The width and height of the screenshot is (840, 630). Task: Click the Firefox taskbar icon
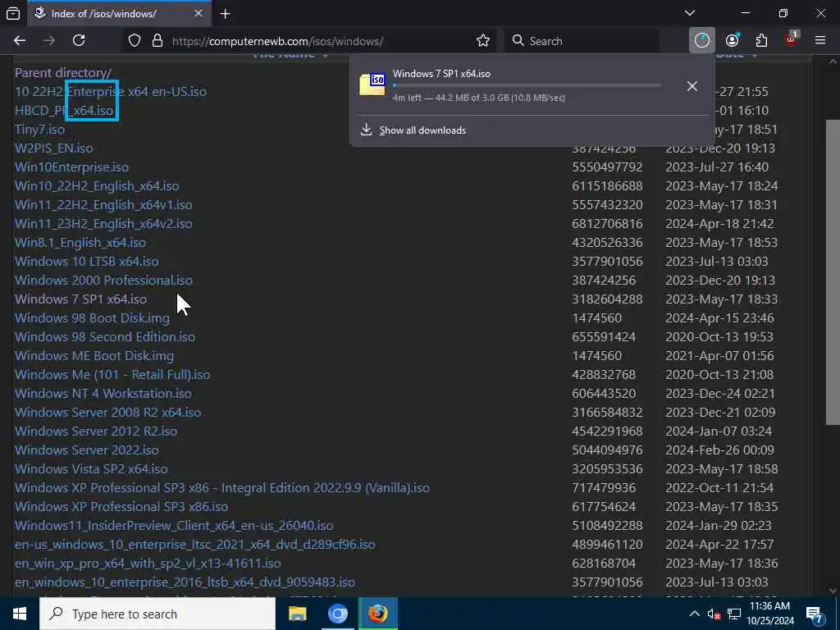pyautogui.click(x=377, y=614)
